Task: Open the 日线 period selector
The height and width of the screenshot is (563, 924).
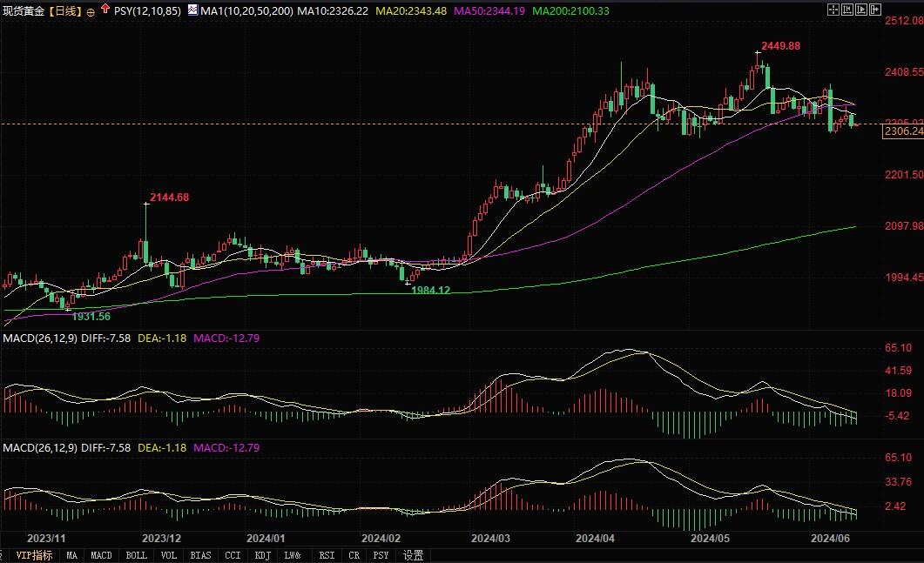Action: click(64, 10)
